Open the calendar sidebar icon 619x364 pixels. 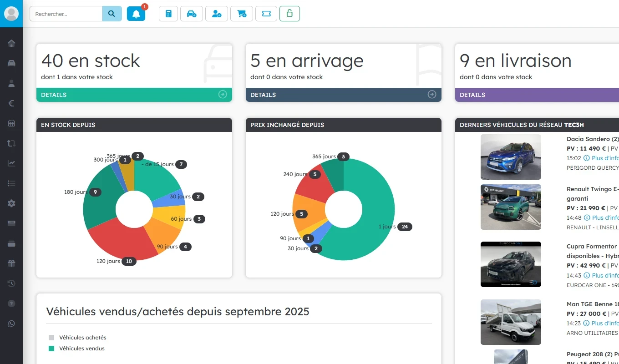[11, 123]
